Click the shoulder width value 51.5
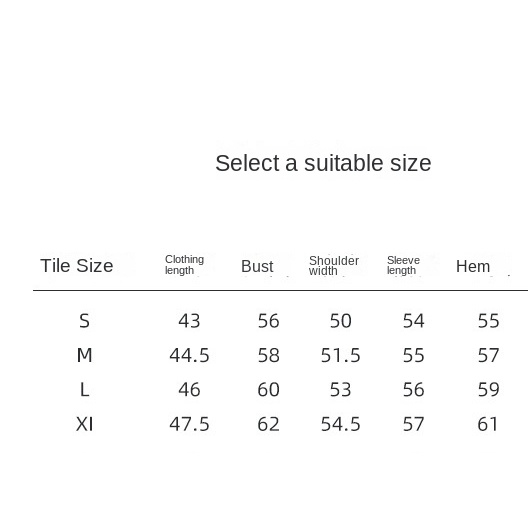Screen dimensions: 528x528 (340, 355)
